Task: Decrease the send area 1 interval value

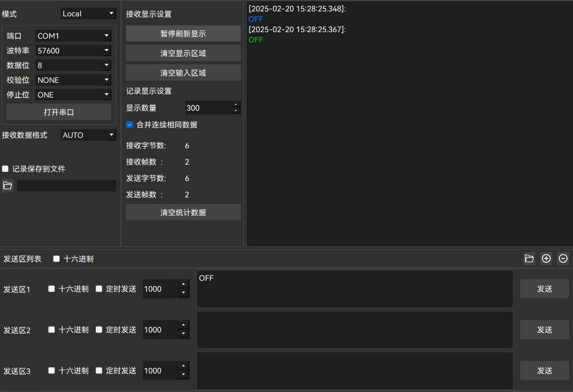Action: point(183,293)
